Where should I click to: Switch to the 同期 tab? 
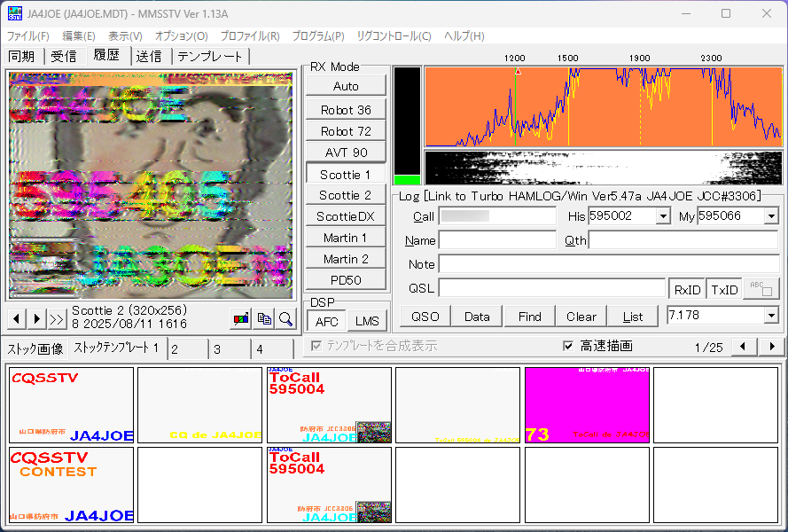pos(21,57)
